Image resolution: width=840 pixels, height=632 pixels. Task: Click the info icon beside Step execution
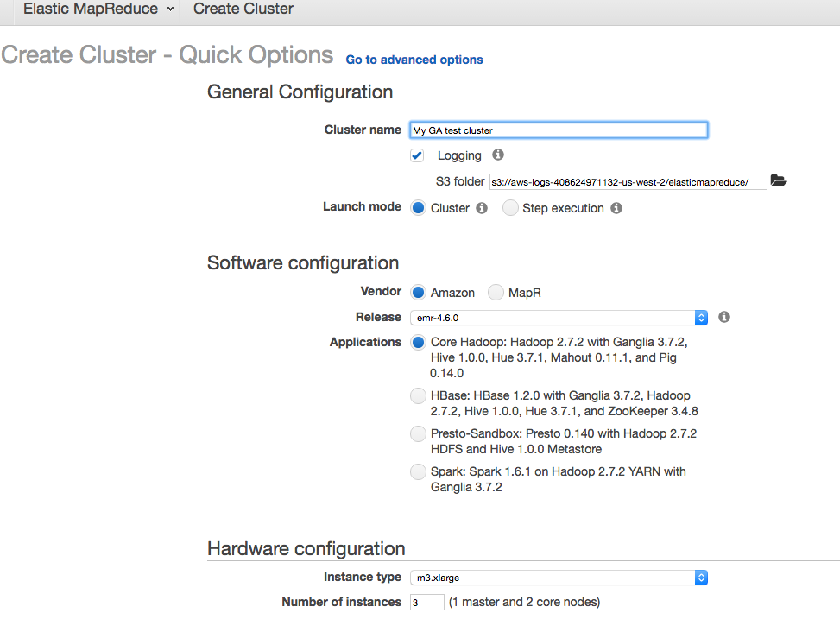(616, 208)
